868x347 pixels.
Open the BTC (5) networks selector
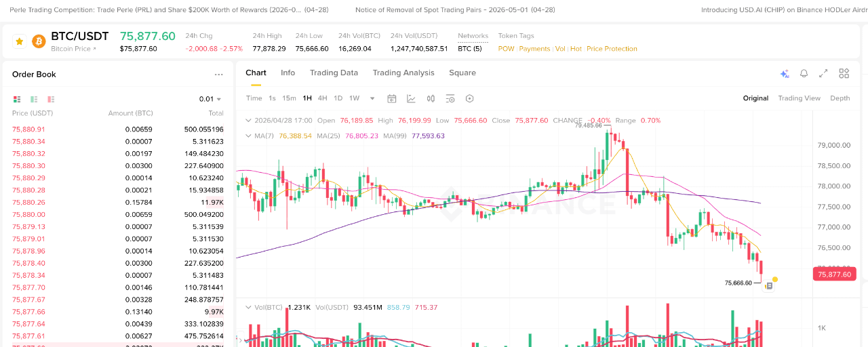pos(469,49)
